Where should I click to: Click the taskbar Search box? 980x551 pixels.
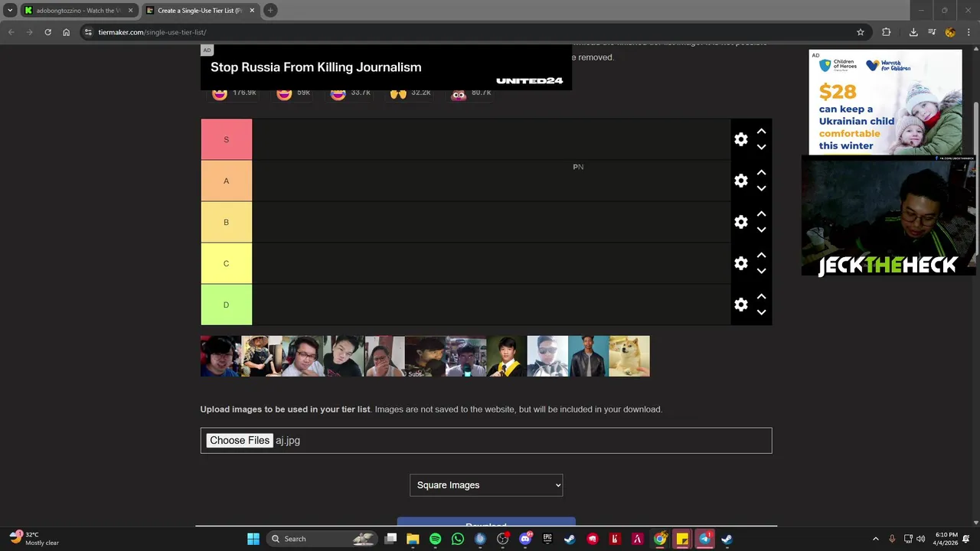[x=324, y=539]
